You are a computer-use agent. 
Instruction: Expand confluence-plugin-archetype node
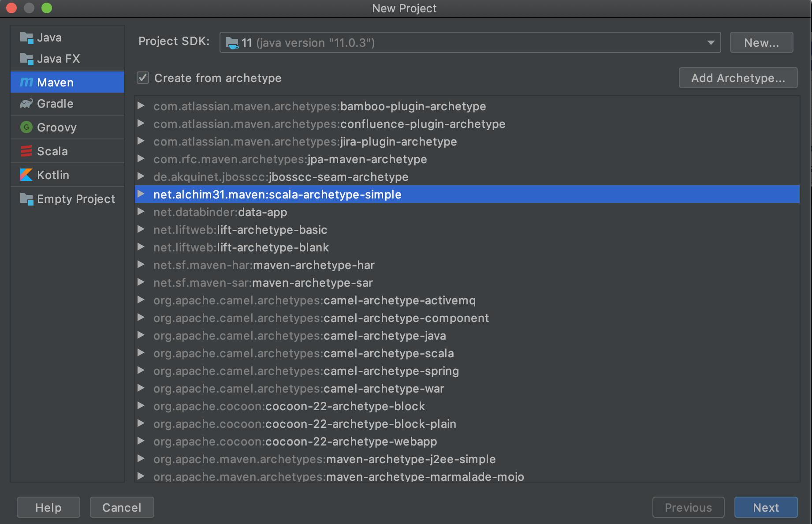[x=141, y=124]
